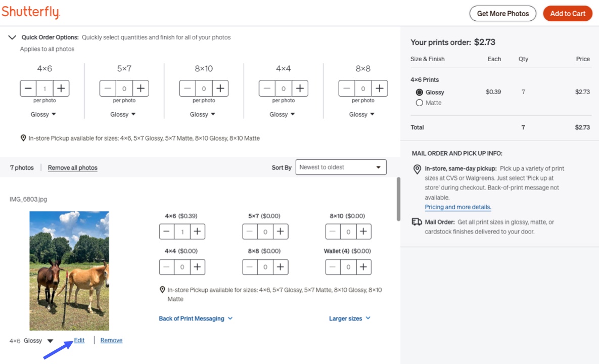Open the Sort By dropdown

(x=341, y=167)
